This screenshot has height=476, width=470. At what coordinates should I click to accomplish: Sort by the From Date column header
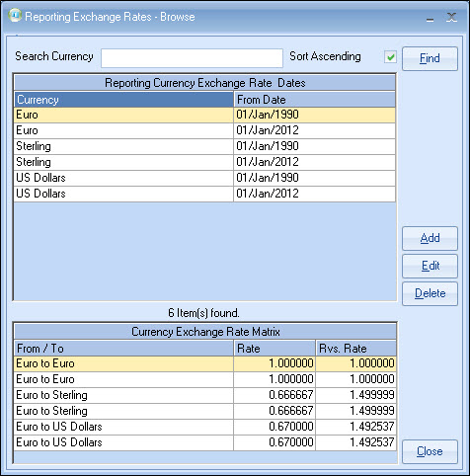[315, 100]
